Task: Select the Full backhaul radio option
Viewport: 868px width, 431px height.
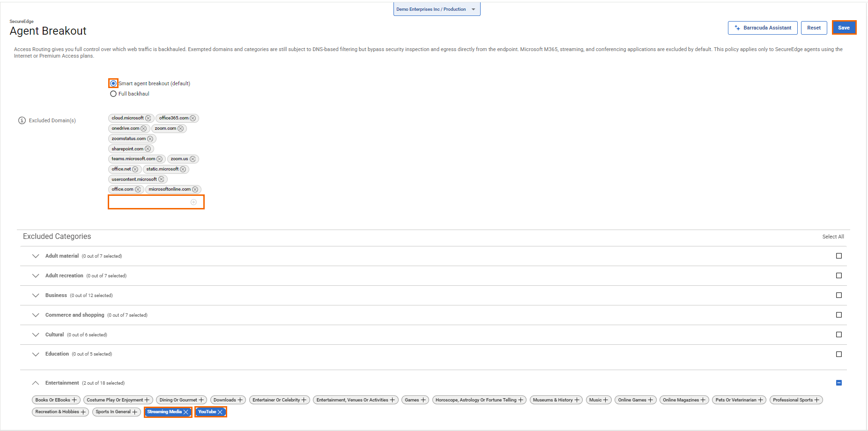Action: pos(113,94)
